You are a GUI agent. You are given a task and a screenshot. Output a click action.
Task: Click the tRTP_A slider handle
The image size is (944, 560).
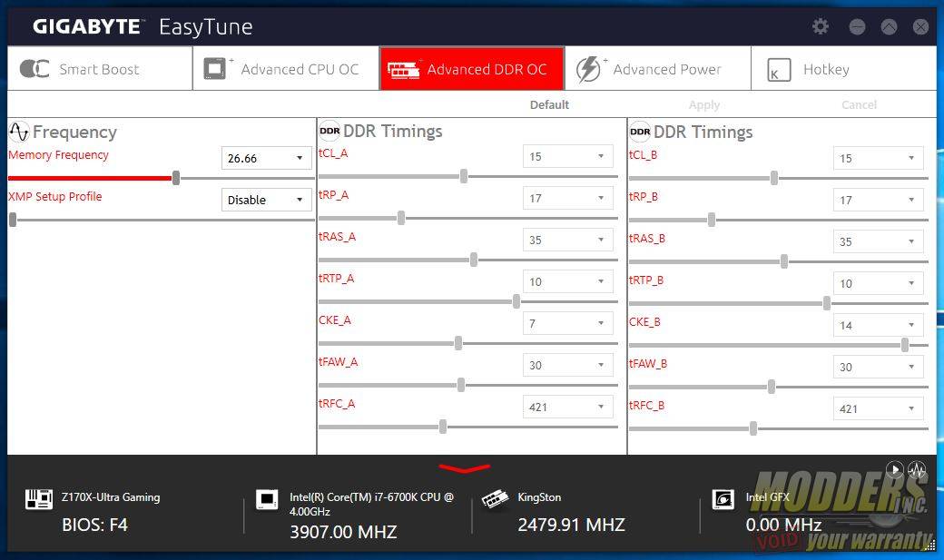(516, 301)
